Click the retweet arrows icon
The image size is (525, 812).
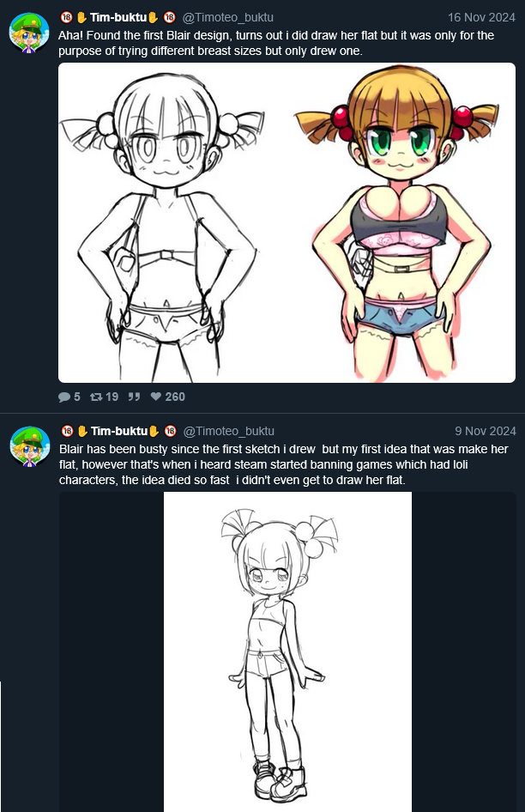96,397
